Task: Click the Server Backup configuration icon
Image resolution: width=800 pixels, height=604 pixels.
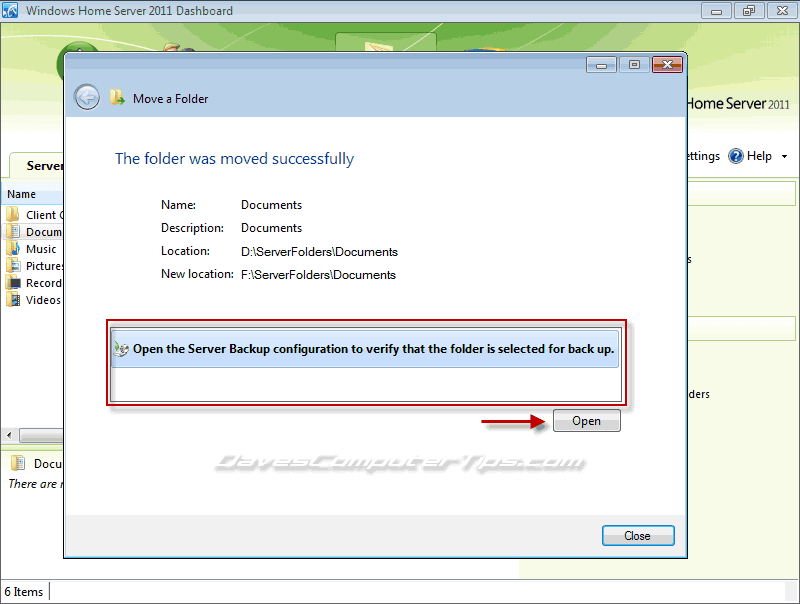Action: tap(121, 349)
